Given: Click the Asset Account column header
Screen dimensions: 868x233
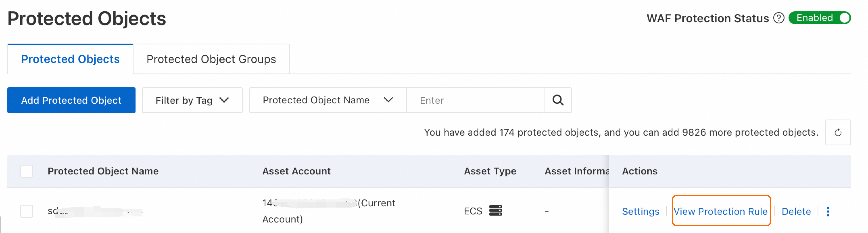Looking at the screenshot, I should (x=296, y=171).
